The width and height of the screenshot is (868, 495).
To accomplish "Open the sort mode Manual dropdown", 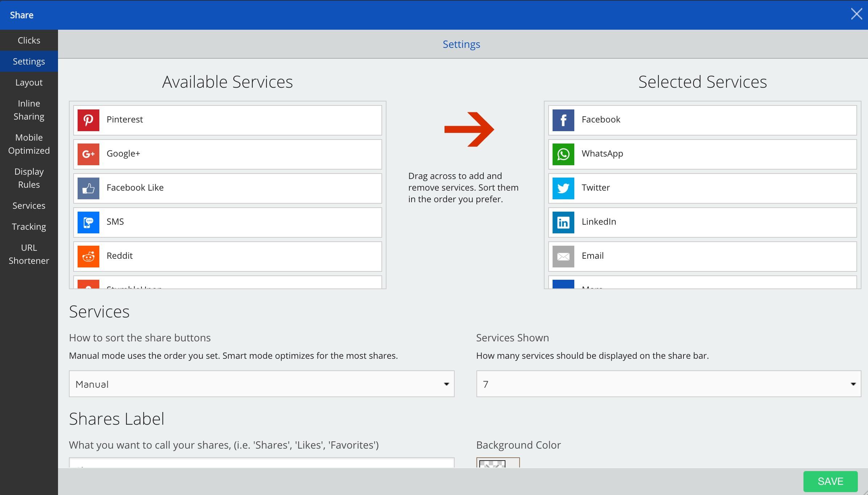I will tap(261, 384).
